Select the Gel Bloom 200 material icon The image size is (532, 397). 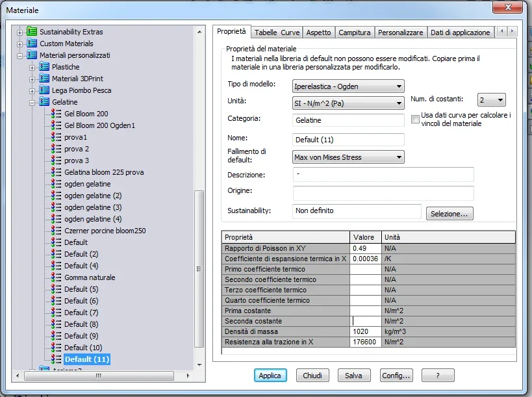tap(57, 114)
